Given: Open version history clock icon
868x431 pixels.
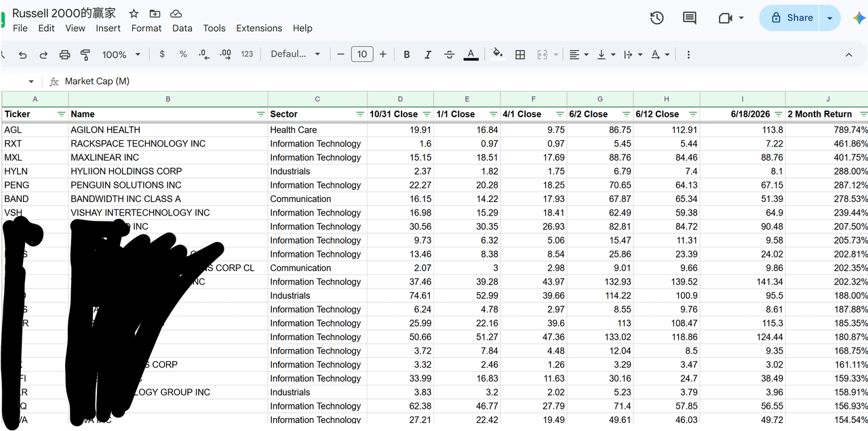Looking at the screenshot, I should (x=656, y=18).
